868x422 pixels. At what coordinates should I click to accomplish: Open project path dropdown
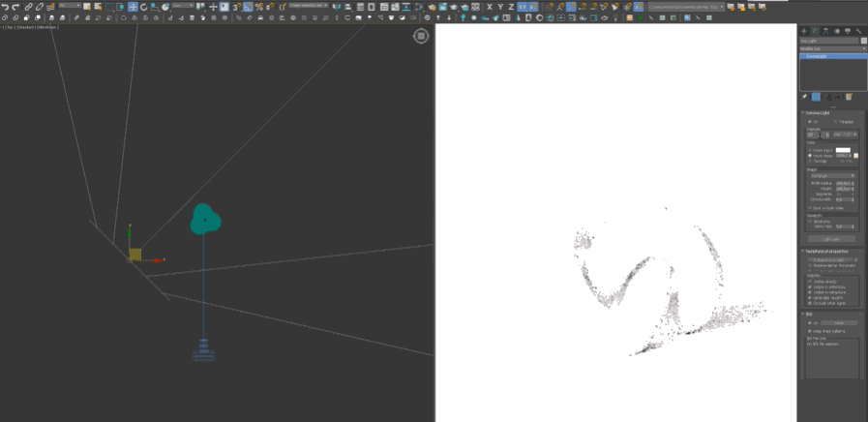(x=686, y=7)
